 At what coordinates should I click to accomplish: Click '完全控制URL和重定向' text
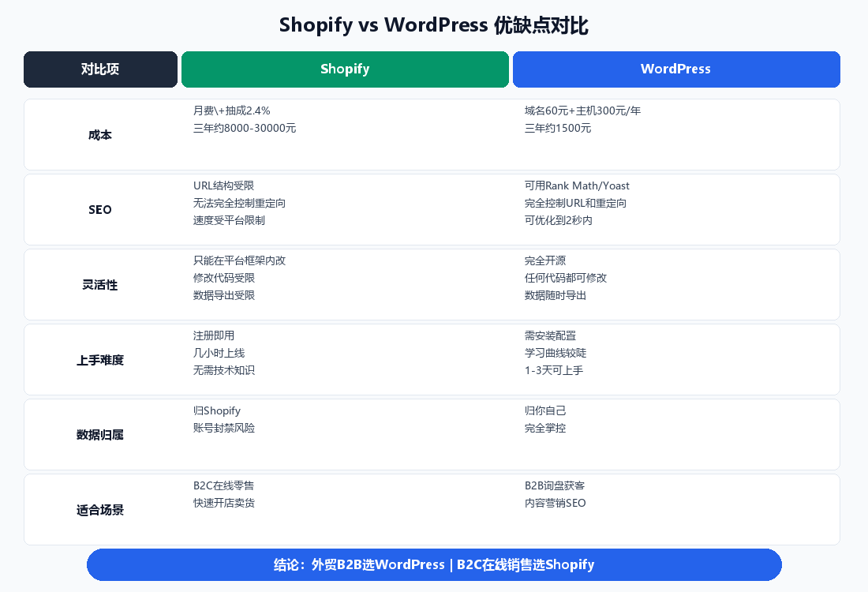click(575, 203)
